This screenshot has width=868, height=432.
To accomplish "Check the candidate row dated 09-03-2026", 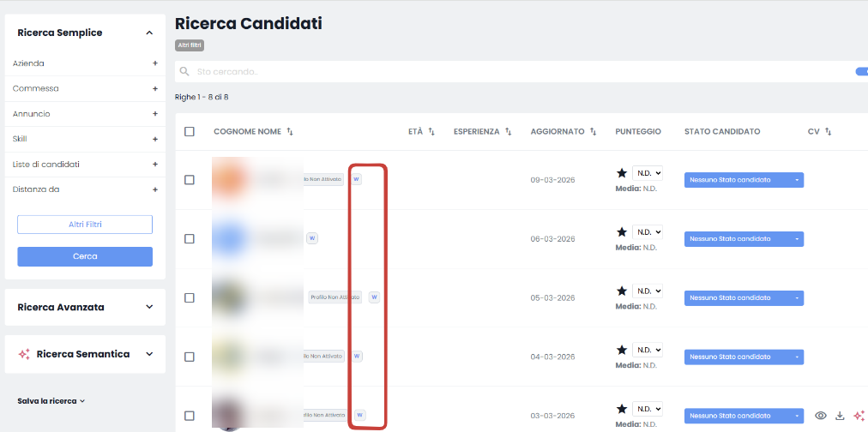I will 190,180.
